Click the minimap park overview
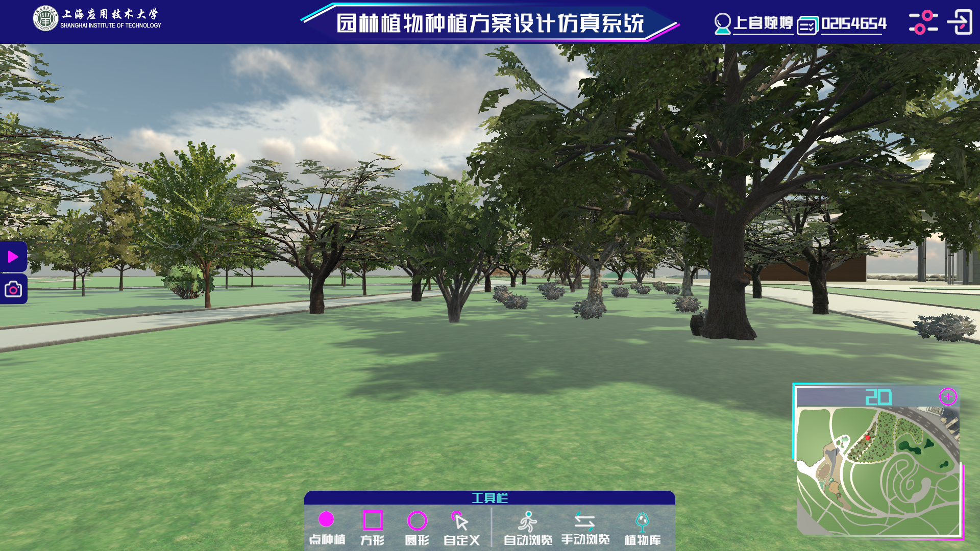This screenshot has width=980, height=551. (x=878, y=470)
